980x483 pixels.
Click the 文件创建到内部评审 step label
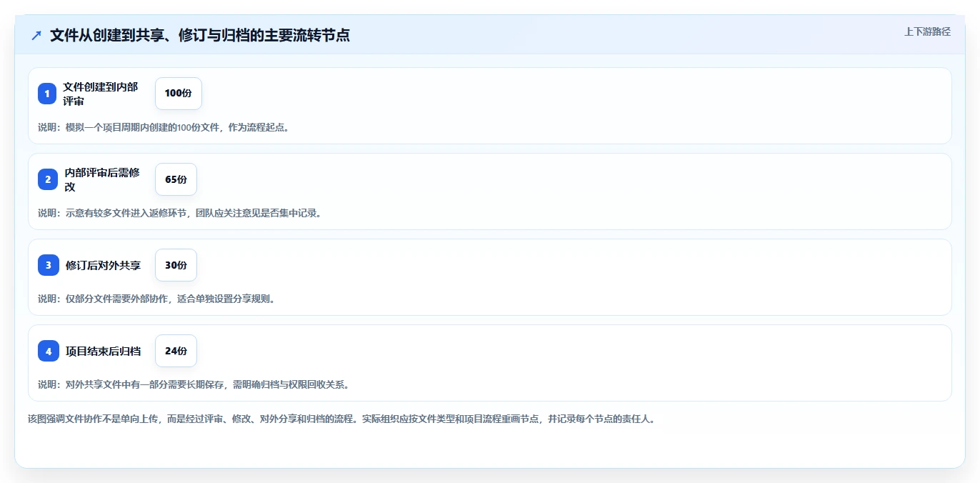point(101,94)
